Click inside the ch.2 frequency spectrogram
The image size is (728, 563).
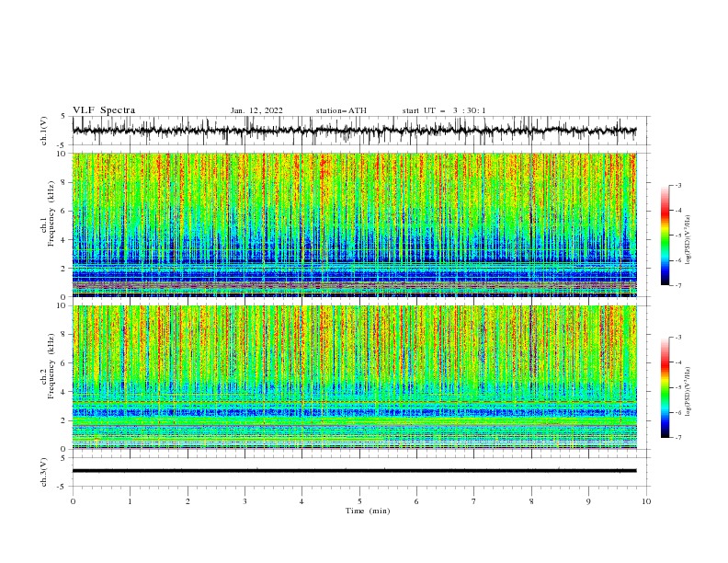click(x=354, y=377)
